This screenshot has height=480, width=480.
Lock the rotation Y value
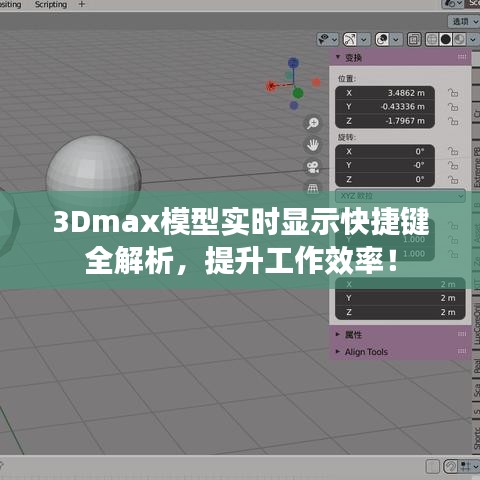point(453,165)
